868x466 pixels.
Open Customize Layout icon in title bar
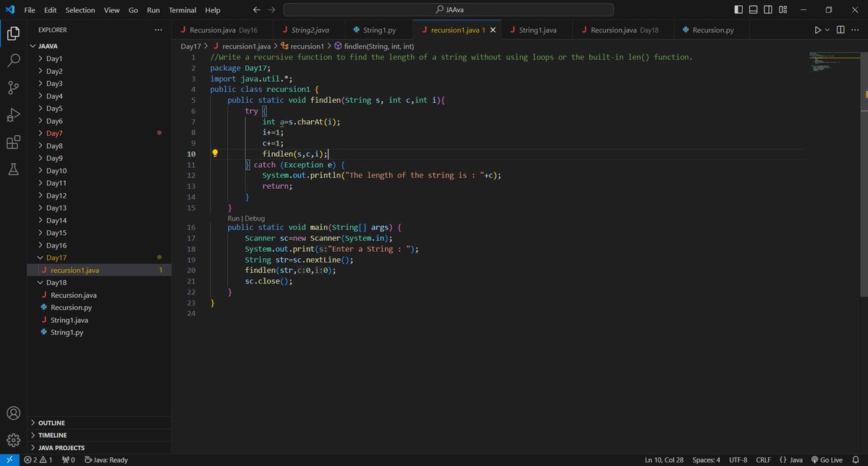(x=784, y=10)
